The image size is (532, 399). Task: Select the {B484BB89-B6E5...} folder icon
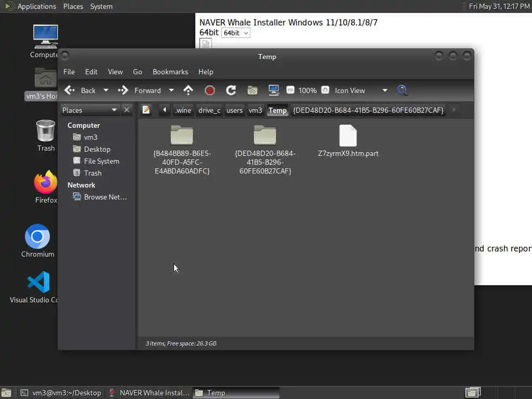182,135
